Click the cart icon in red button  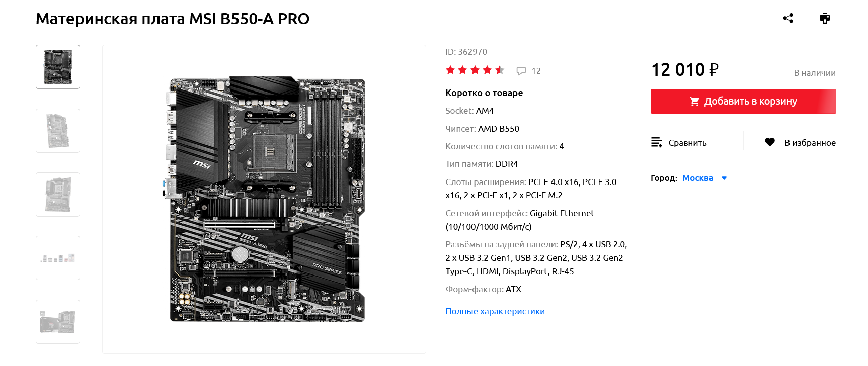[695, 102]
